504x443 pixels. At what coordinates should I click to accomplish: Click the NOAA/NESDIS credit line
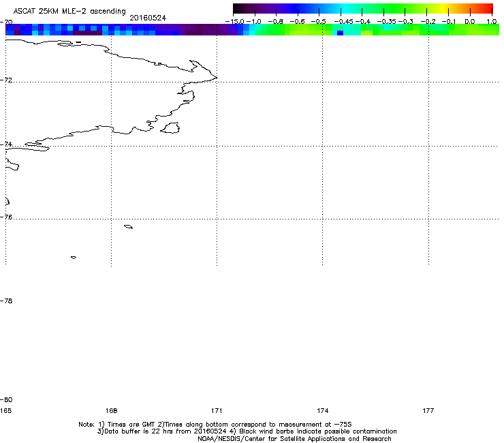[294, 439]
